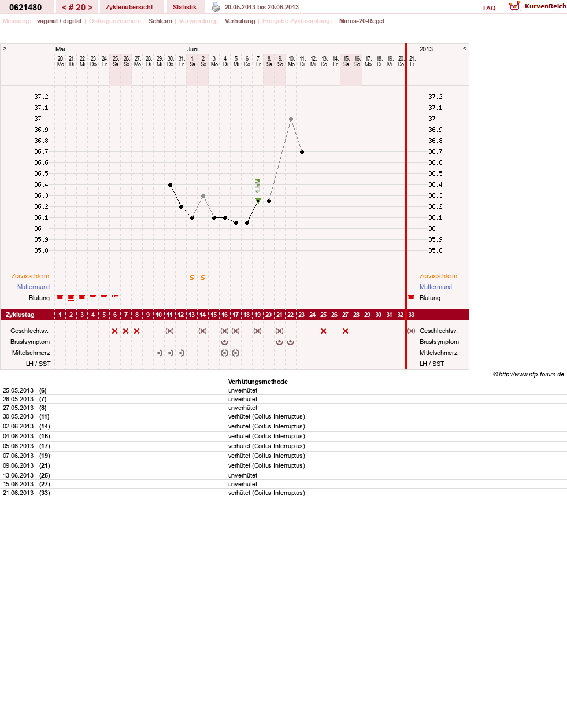Click the 21. Fr date column header
This screenshot has height=728, width=567.
tap(412, 61)
